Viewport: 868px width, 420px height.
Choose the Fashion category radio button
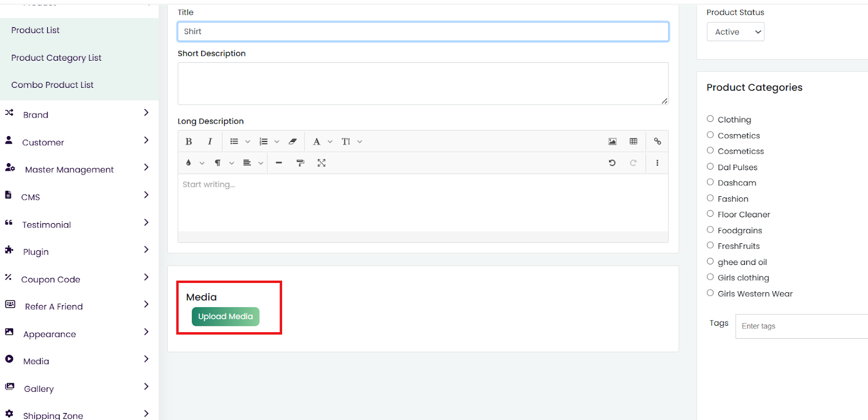click(x=710, y=198)
